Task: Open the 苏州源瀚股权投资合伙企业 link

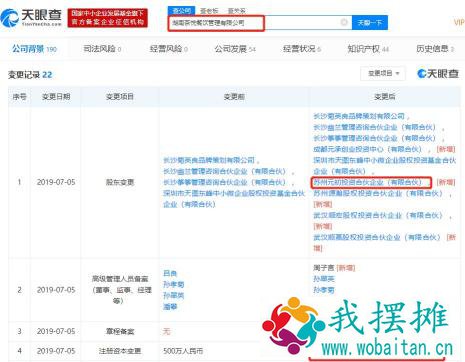Action: [x=378, y=193]
